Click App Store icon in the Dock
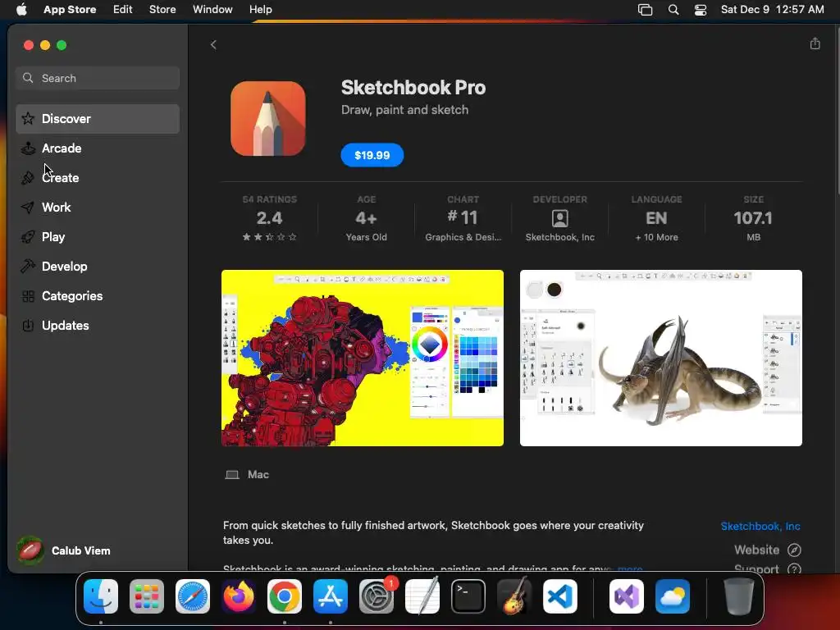Image resolution: width=840 pixels, height=630 pixels. [x=331, y=596]
